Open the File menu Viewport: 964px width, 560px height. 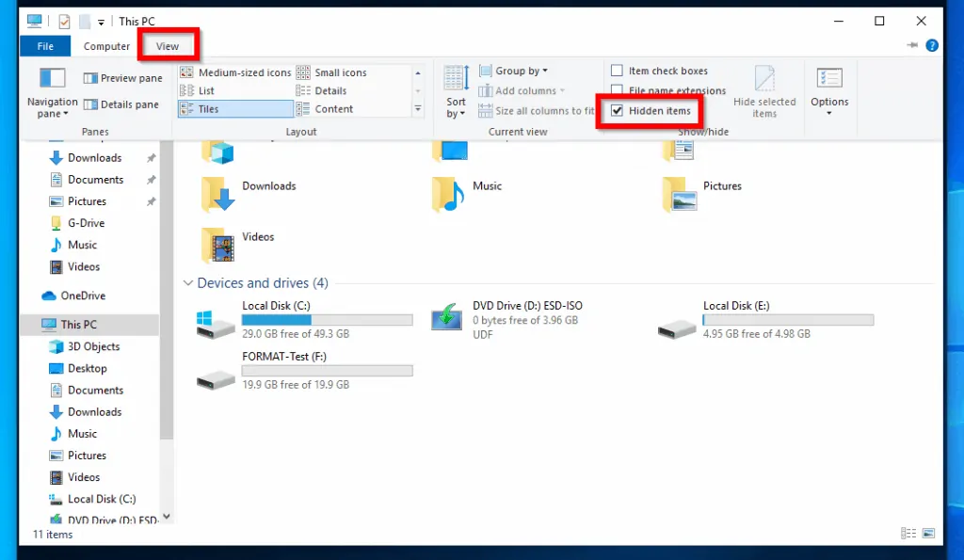44,45
